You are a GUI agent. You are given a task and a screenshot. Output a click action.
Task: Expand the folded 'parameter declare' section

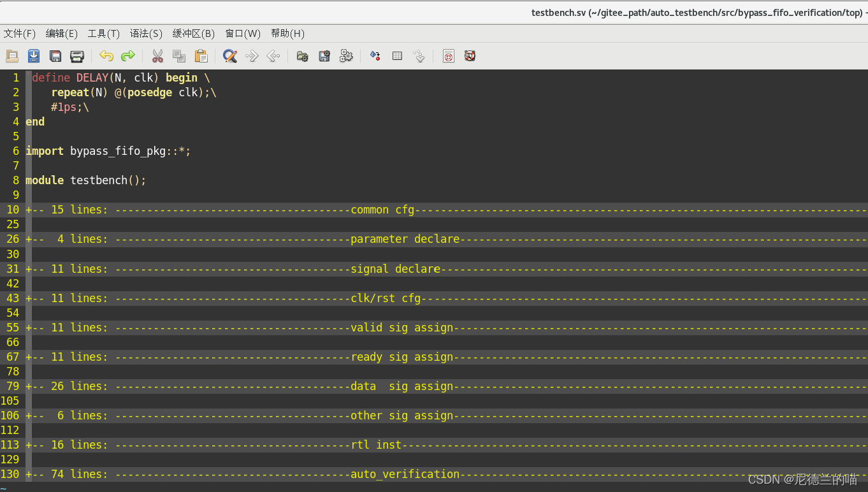(447, 239)
